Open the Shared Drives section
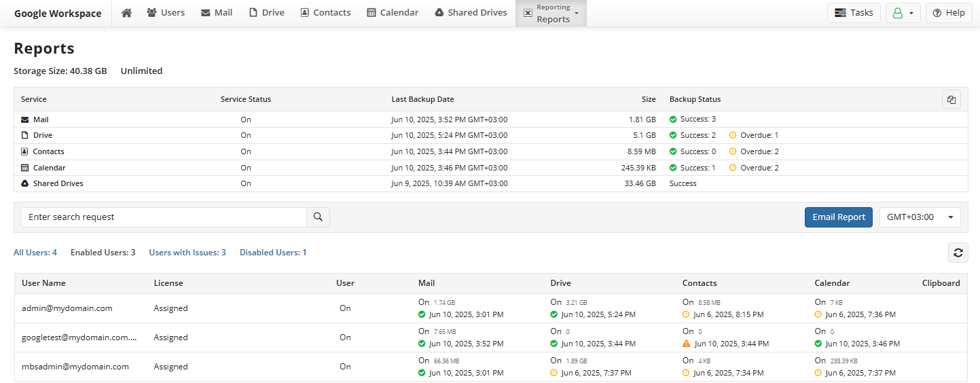This screenshot has width=980, height=383. tap(471, 13)
